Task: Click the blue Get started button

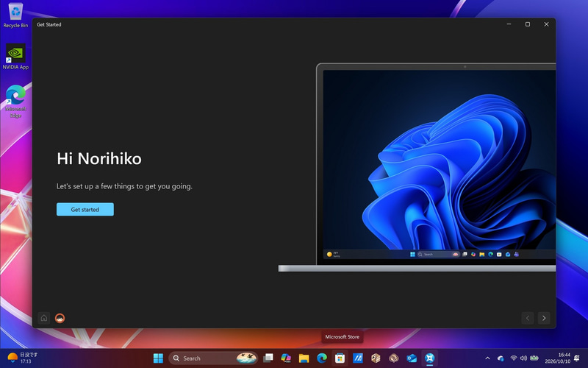Action: tap(85, 209)
